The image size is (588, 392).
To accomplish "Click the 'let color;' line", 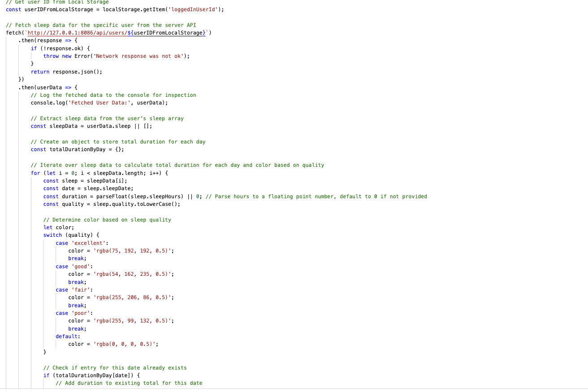I will 59,227.
